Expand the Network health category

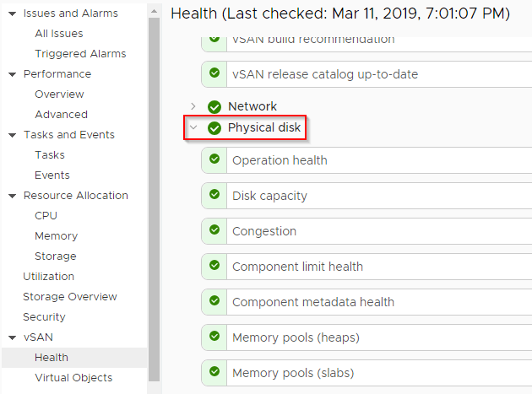[193, 106]
